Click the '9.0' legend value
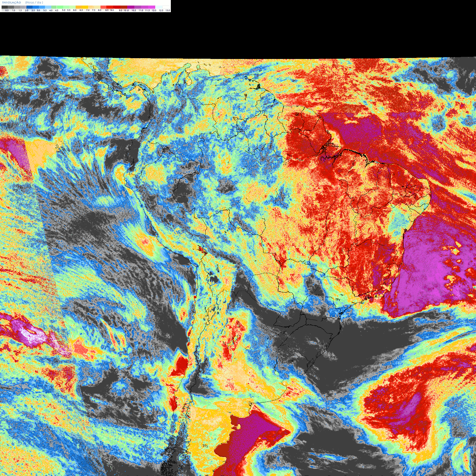The height and width of the screenshot is (476, 476). tap(112, 10)
